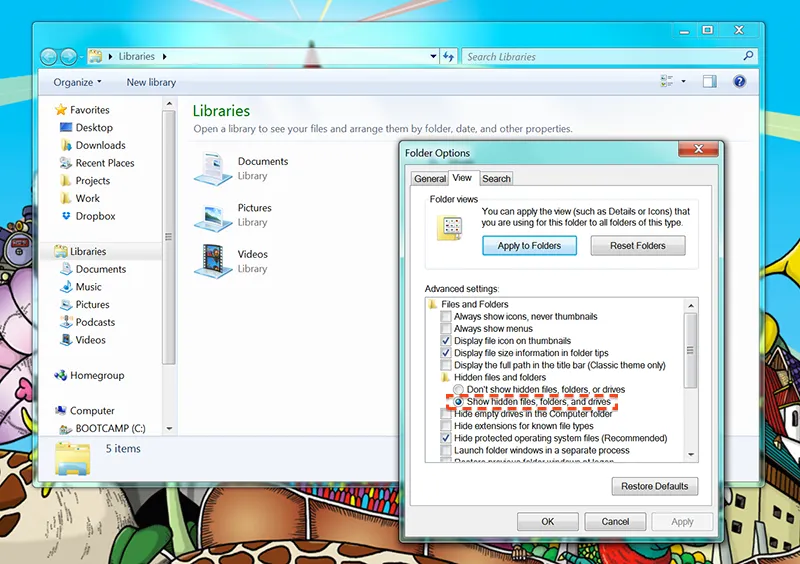Select Don't show hidden files, folders, or drives
800x564 pixels.
(x=458, y=389)
